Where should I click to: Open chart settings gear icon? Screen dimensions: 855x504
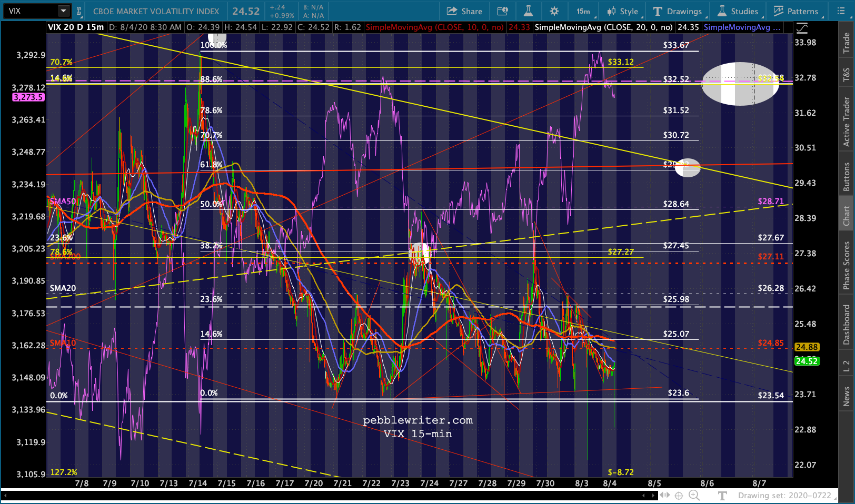554,11
